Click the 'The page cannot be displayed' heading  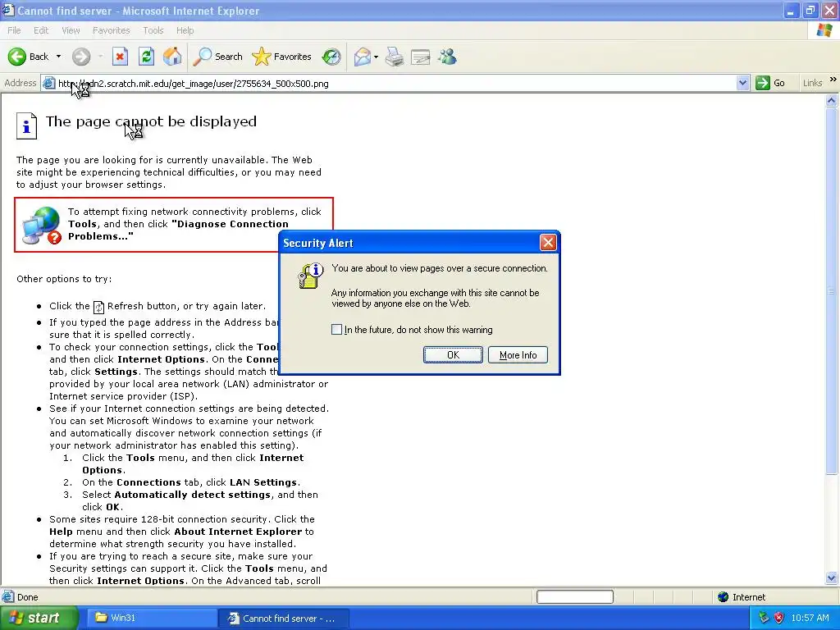click(x=151, y=121)
